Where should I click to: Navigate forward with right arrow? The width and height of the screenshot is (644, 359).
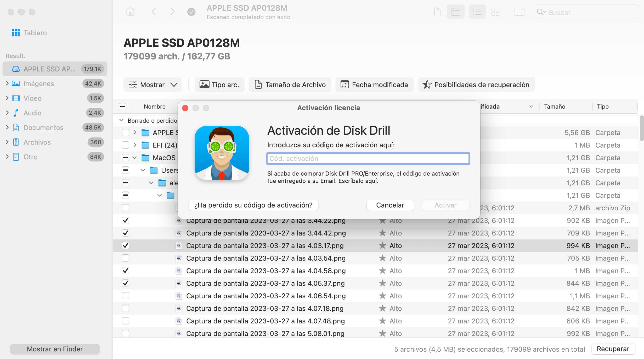(x=172, y=12)
